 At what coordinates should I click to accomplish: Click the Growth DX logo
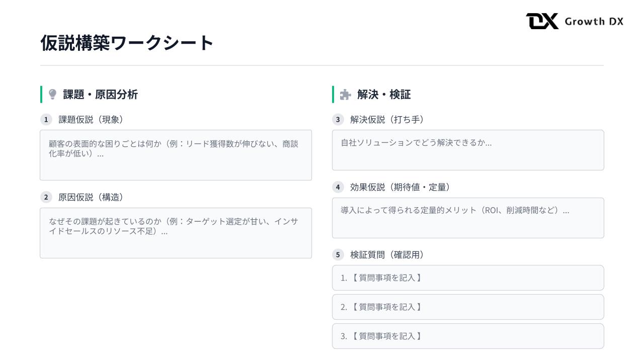coord(574,21)
